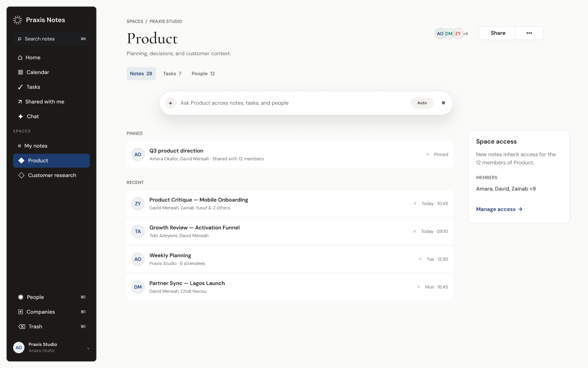Screen dimensions: 588x368
Task: Click the Trash icon in sidebar
Action: [x=22, y=326]
